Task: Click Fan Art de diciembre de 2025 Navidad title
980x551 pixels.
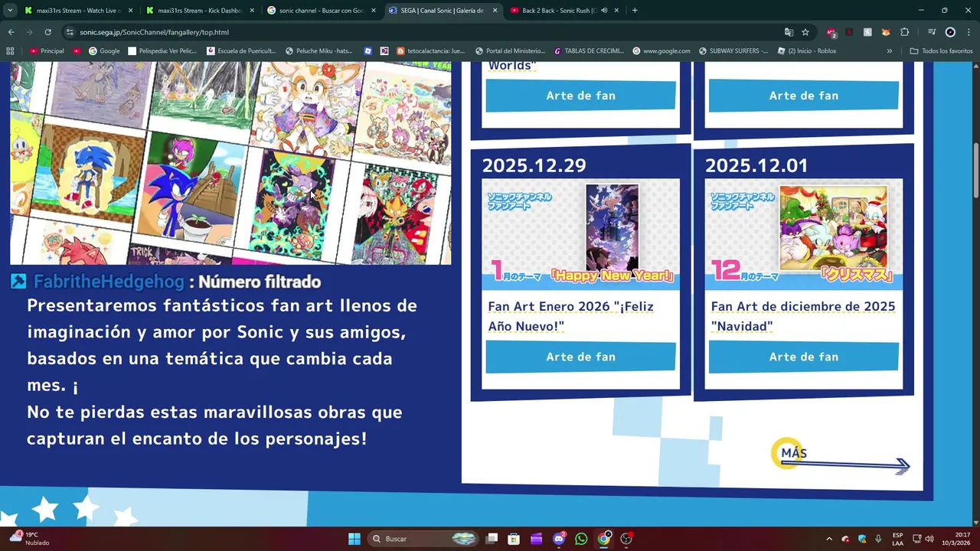Action: coord(803,316)
